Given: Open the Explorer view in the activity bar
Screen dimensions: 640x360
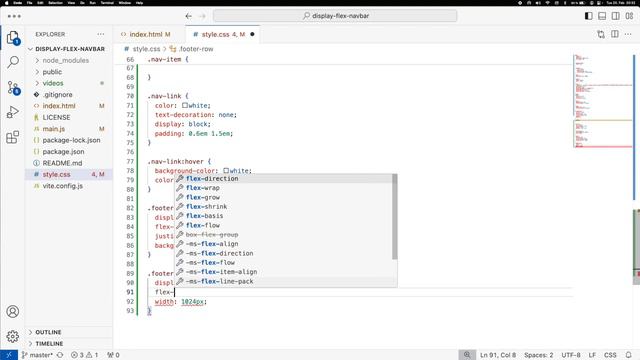Looking at the screenshot, I should pos(13,38).
